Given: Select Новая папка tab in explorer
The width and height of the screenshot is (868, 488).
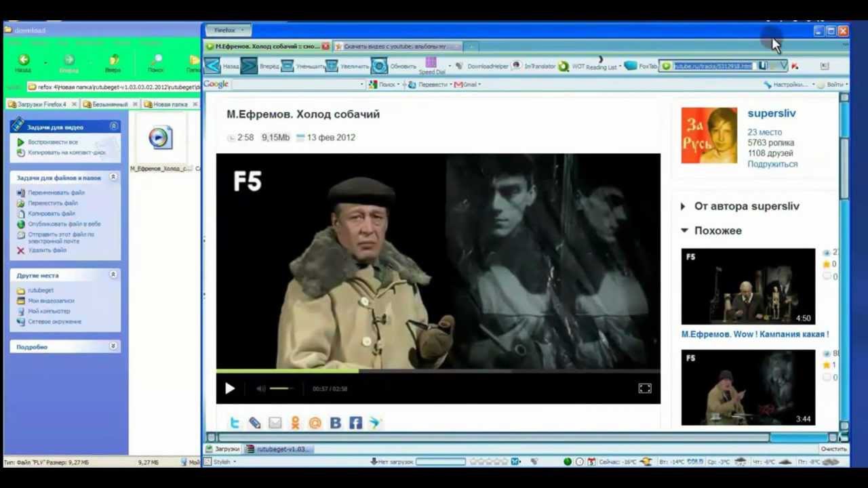Looking at the screenshot, I should 170,104.
